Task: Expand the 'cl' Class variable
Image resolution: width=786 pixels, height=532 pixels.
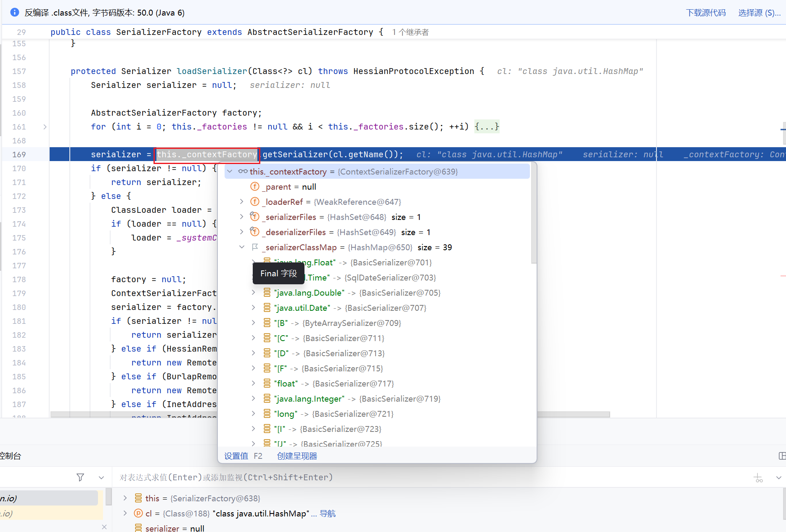Action: click(x=125, y=513)
